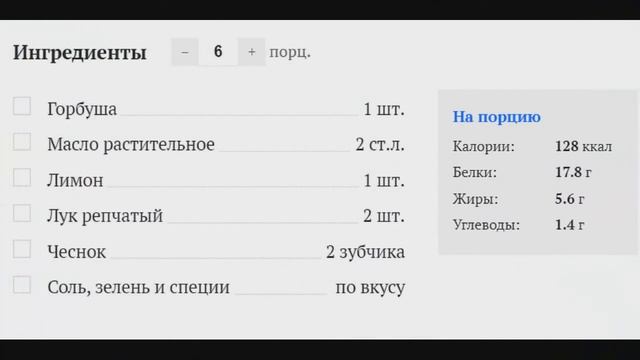The height and width of the screenshot is (360, 640).
Task: Tick the Лук репчатый checkbox
Action: point(22,213)
